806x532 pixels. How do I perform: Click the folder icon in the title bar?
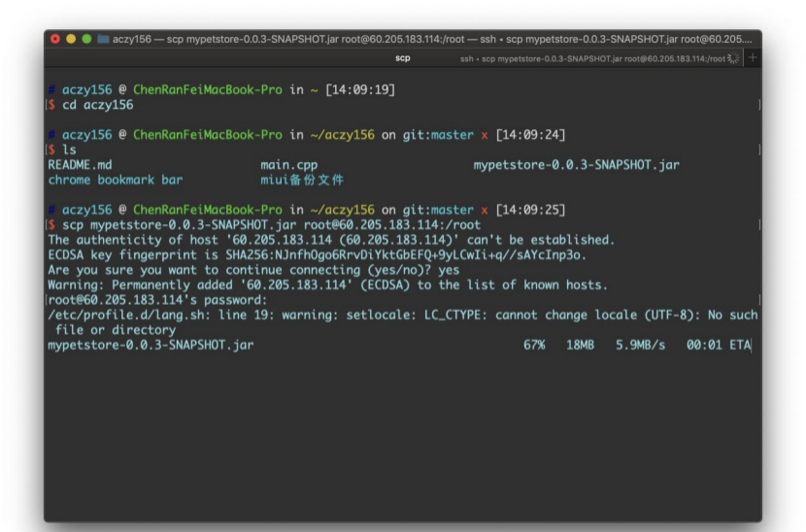[x=103, y=39]
